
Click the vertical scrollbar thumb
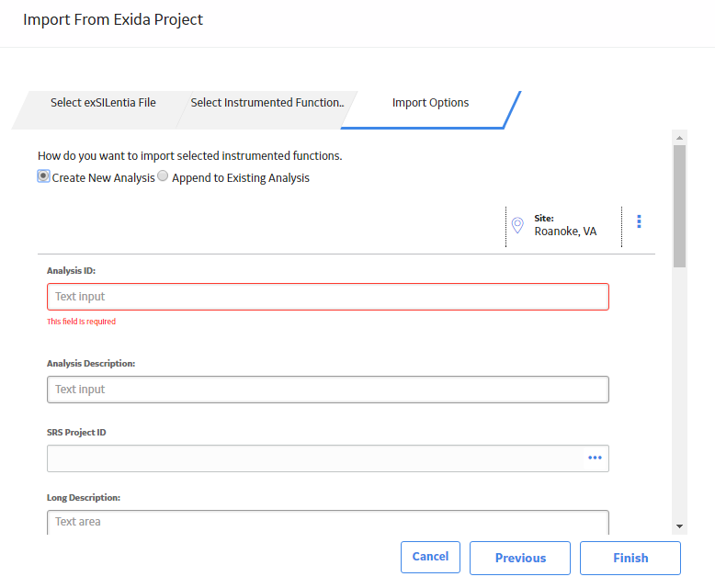679,206
